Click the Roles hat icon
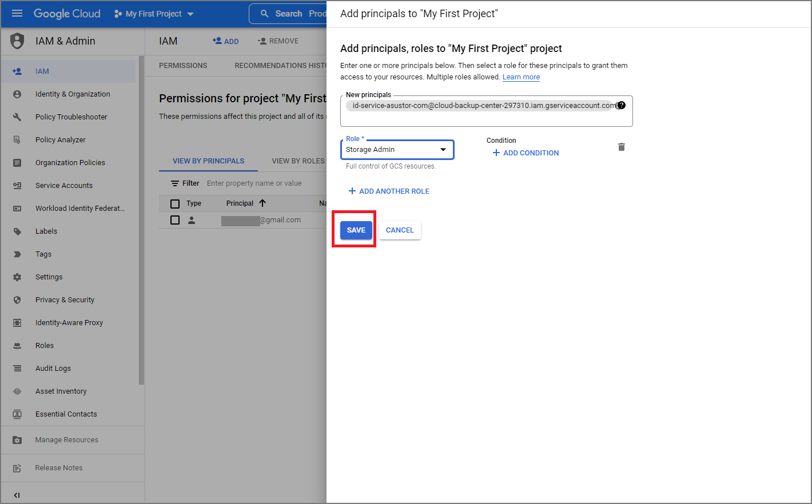This screenshot has width=812, height=504. [17, 346]
